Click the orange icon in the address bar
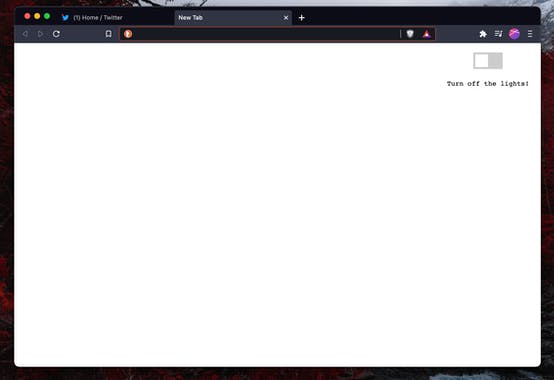Screen dimensions: 554x380 tap(128, 34)
